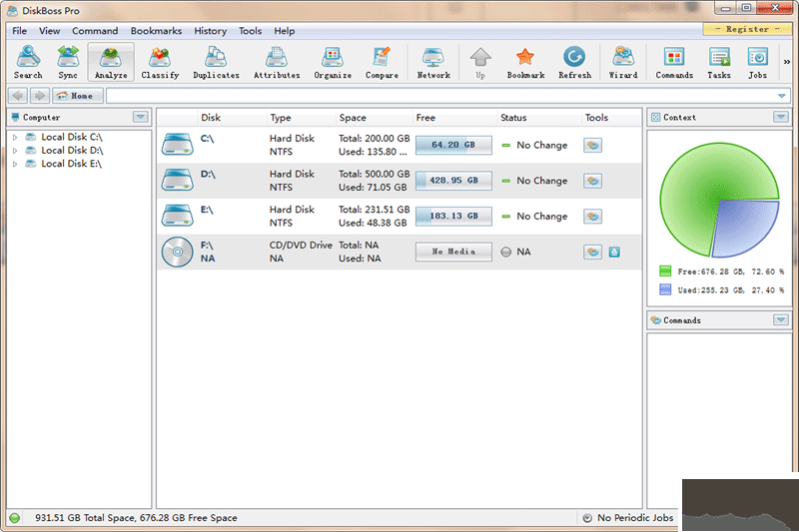Expand Local Disk C:\ tree node

tap(15, 137)
